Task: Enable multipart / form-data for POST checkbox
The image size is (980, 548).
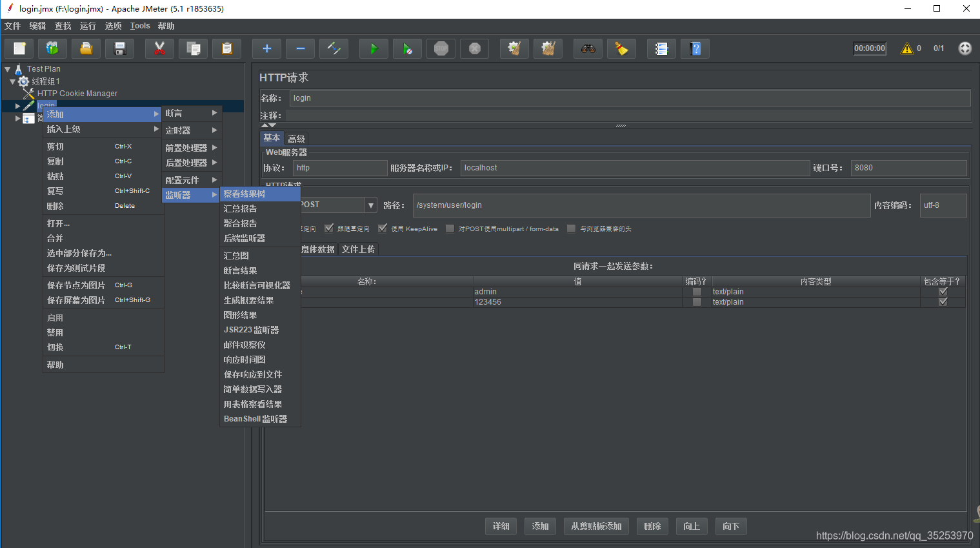Action: pos(450,228)
